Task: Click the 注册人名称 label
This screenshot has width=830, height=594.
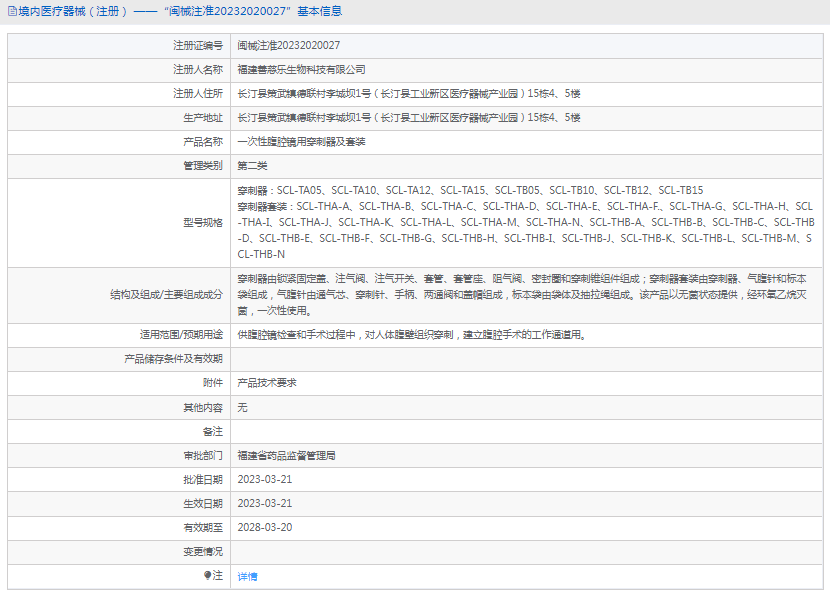Action: coord(198,69)
